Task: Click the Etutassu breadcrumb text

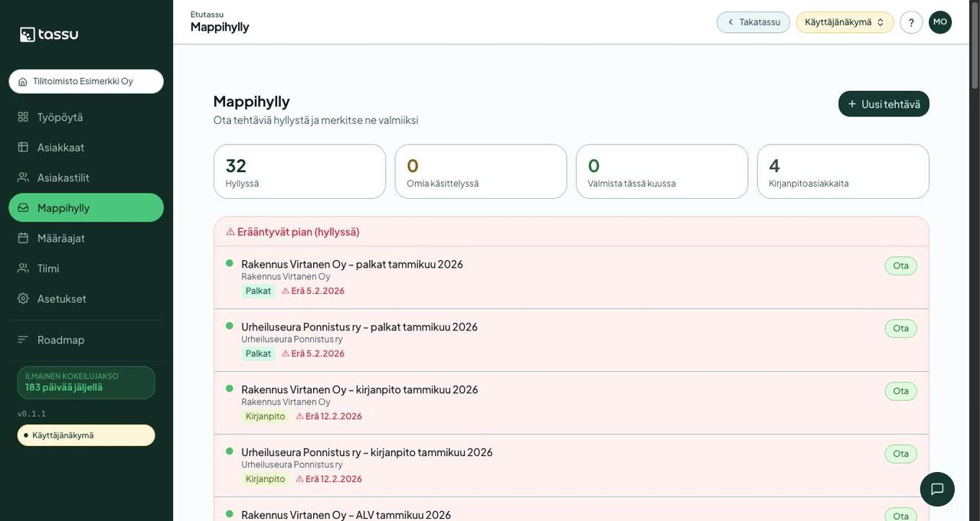Action: 207,15
